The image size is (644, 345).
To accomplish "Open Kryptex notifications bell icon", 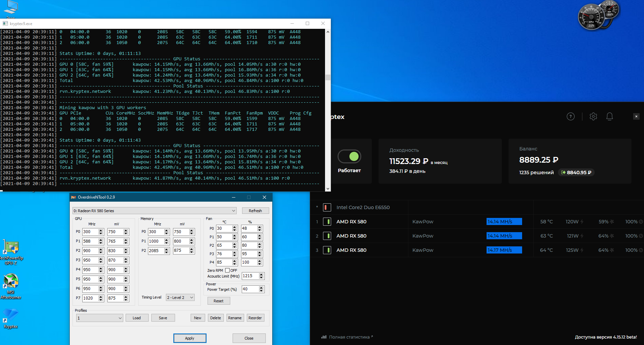I will pos(609,117).
